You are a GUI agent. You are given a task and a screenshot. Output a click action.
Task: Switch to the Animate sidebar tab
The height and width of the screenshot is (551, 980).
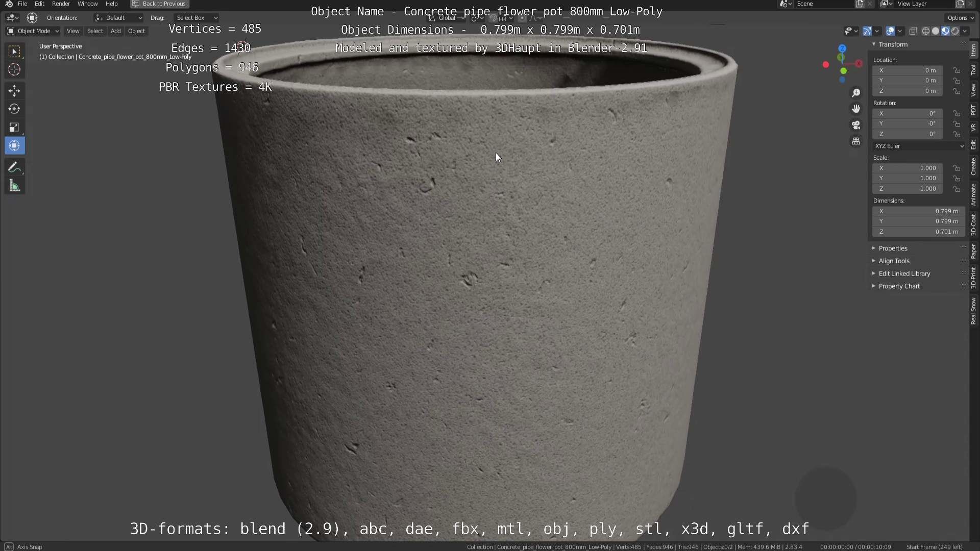(973, 195)
